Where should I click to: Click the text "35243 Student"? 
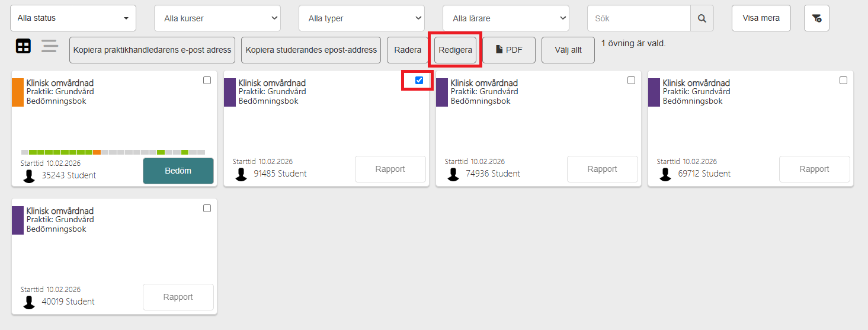click(69, 175)
